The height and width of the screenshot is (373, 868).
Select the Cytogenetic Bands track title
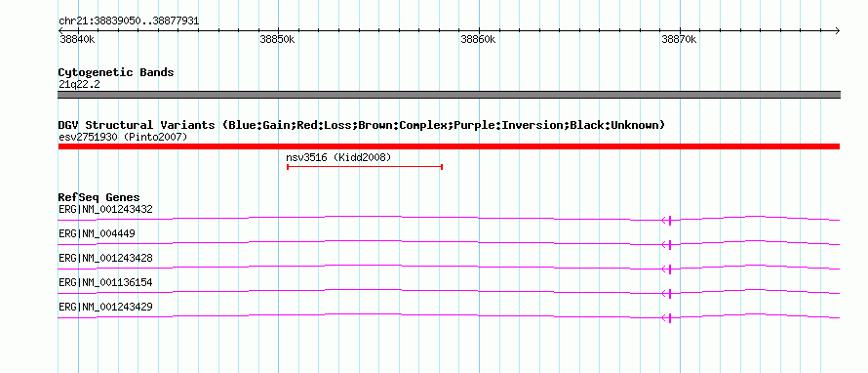(116, 72)
